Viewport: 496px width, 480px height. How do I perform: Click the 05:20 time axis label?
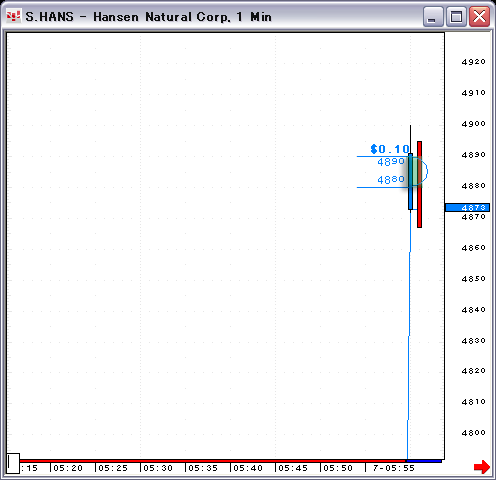pyautogui.click(x=68, y=468)
